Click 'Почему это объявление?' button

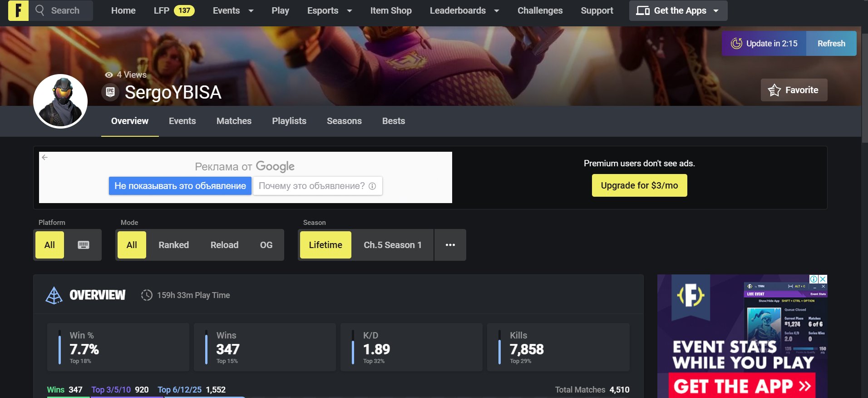[x=317, y=186]
